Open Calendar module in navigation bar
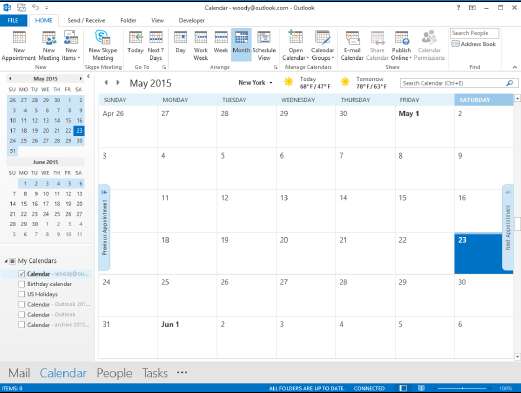This screenshot has height=393, width=521. [x=63, y=373]
